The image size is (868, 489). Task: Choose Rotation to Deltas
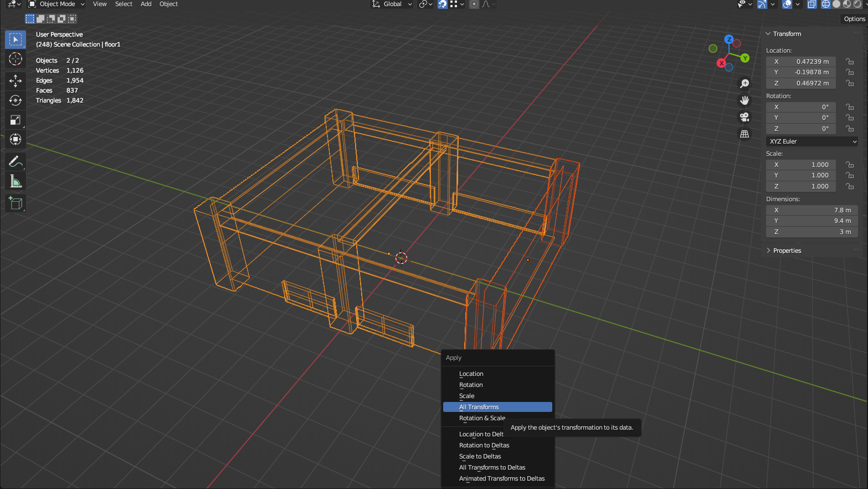pos(497,445)
